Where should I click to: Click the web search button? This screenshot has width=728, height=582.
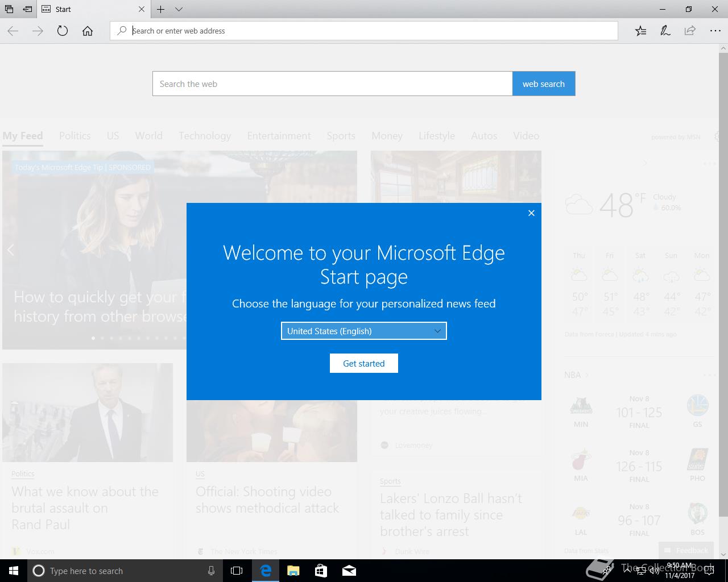[544, 84]
